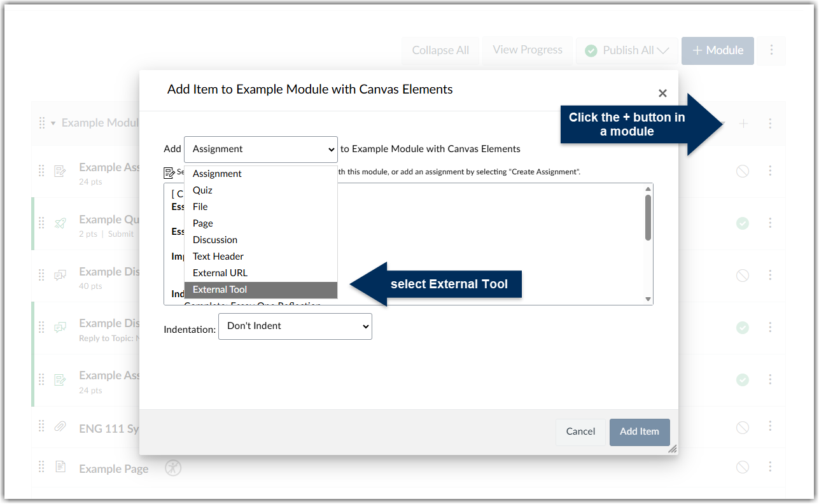Viewport: 819px width, 504px height.
Task: Unpublish the Example Quiz via its green check
Action: point(742,223)
